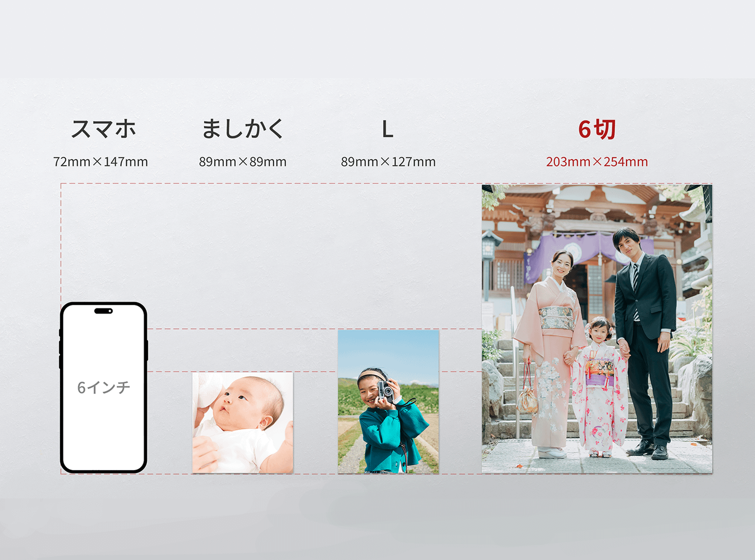Click the スマホ heading
This screenshot has width=755, height=560.
(103, 129)
